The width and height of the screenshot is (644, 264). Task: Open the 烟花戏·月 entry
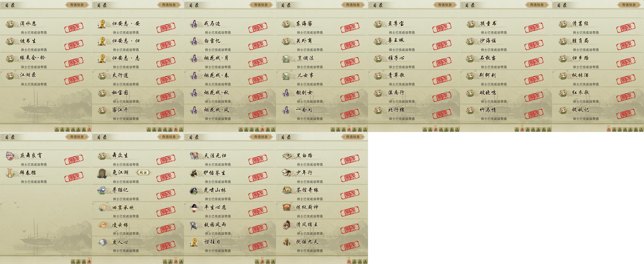(x=230, y=61)
